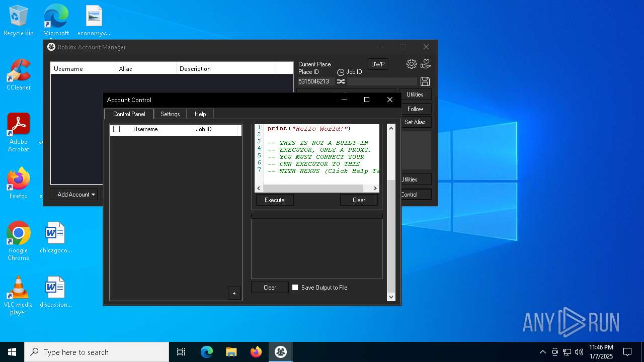This screenshot has height=362, width=644.
Task: Click taskbar search box
Action: tap(97, 352)
